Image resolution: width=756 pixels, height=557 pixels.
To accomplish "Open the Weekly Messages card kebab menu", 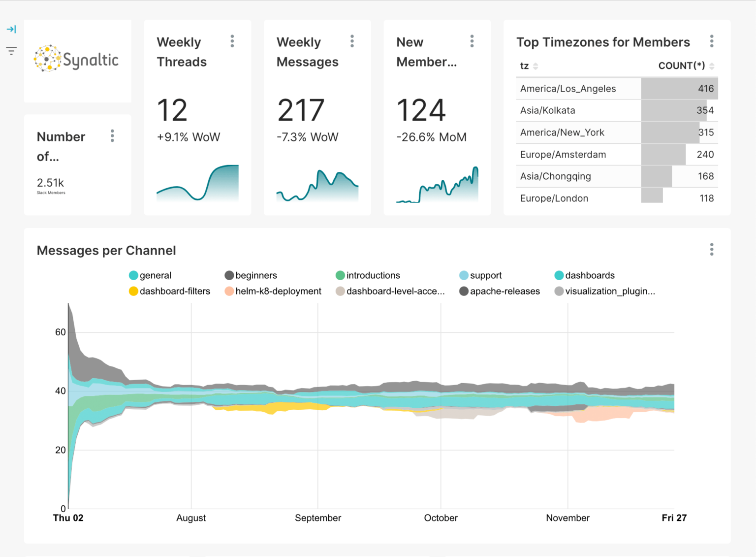I will pos(352,41).
